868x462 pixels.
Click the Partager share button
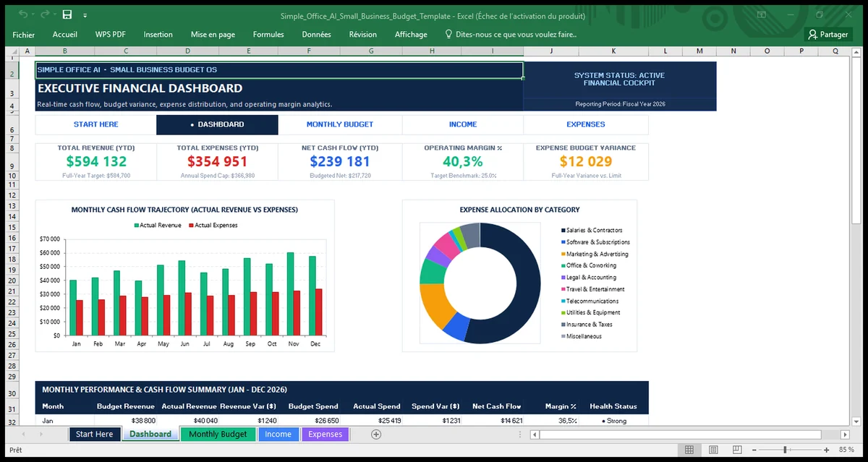tap(828, 34)
